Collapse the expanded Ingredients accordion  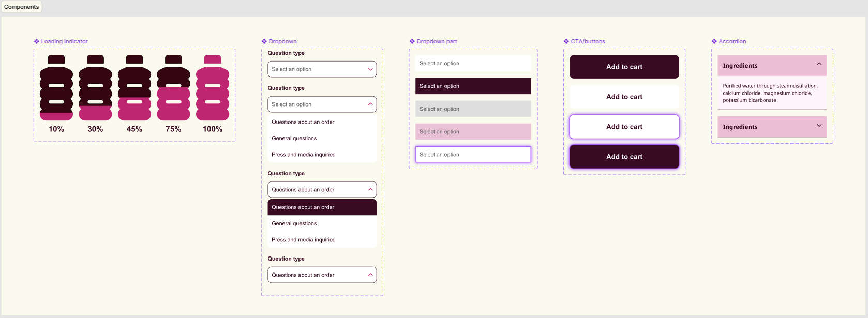[819, 65]
